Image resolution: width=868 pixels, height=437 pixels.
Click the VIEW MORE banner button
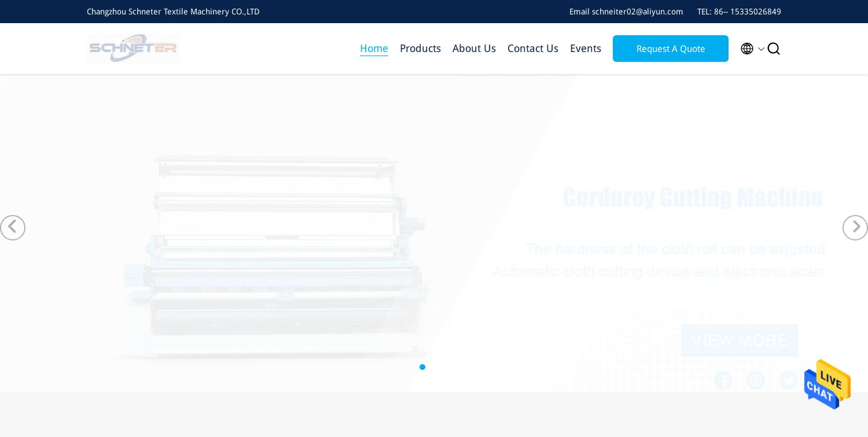point(740,340)
